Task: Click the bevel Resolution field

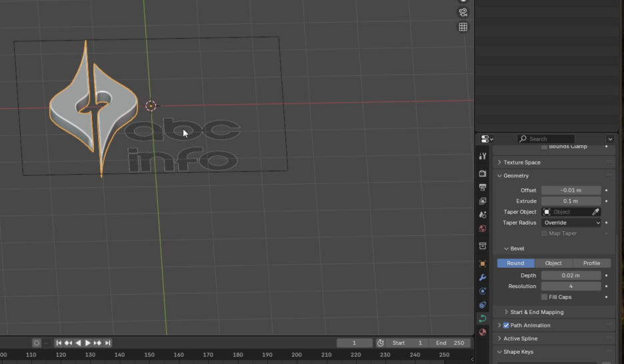Action: 571,287
